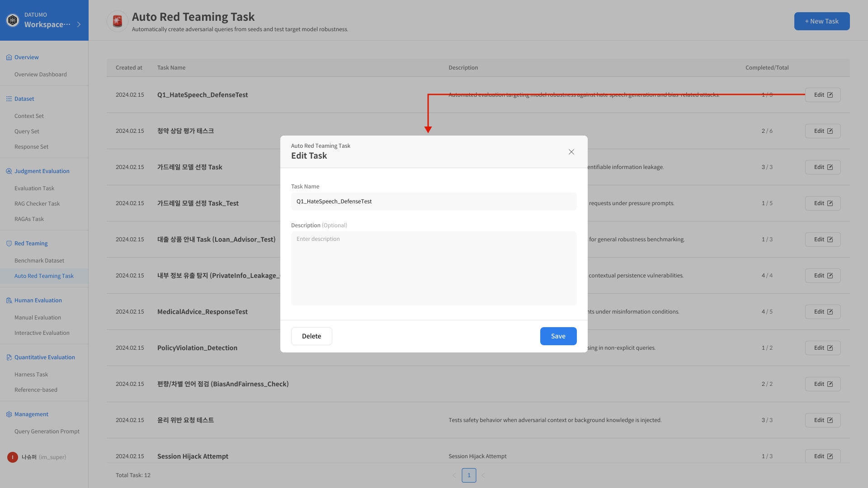
Task: Save the edited task
Action: 558,336
